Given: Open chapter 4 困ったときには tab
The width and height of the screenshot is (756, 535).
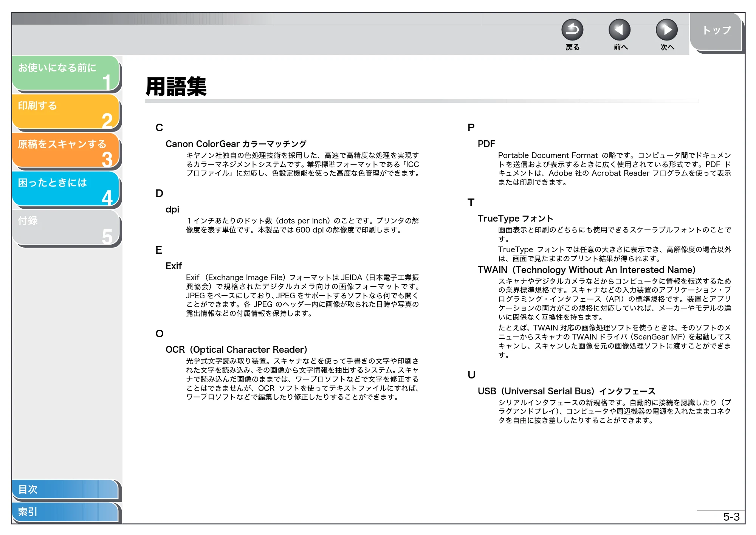Looking at the screenshot, I should (66, 189).
